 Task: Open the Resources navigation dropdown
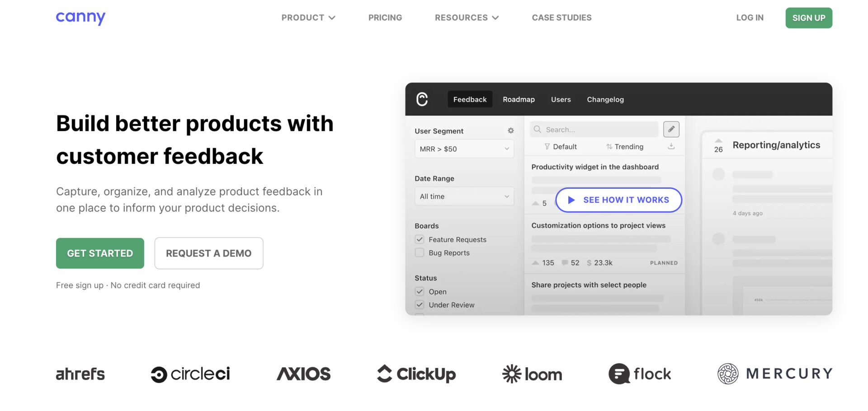point(466,18)
